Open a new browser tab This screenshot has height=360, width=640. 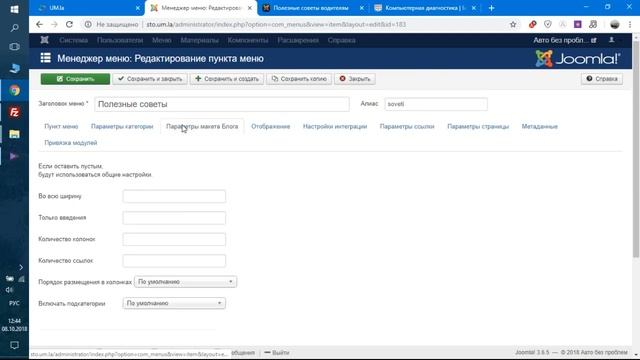pyautogui.click(x=491, y=8)
